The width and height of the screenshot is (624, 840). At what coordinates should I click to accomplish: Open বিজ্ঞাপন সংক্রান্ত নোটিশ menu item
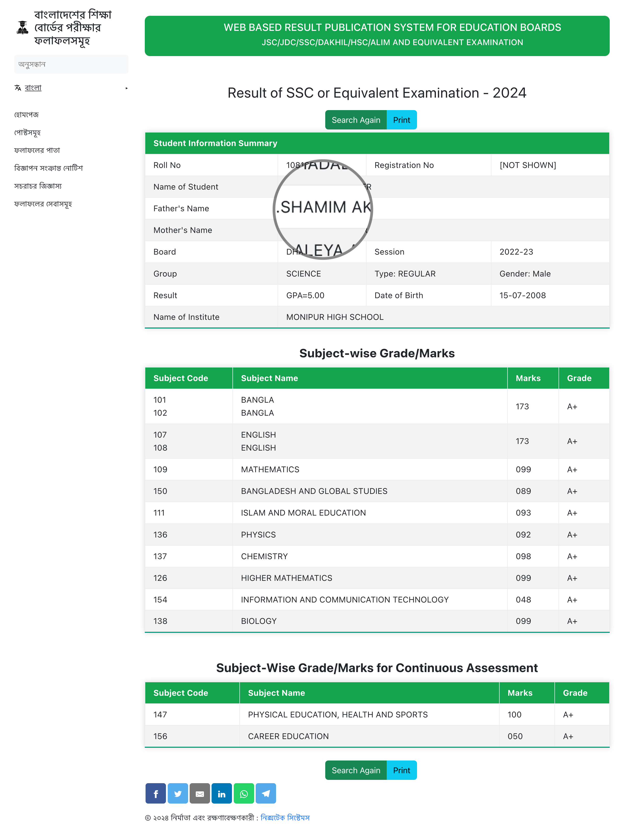48,168
